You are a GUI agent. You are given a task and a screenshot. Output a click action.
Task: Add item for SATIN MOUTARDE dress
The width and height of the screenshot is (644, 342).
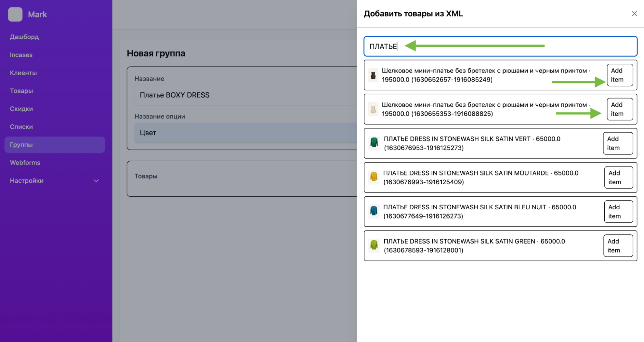(618, 177)
